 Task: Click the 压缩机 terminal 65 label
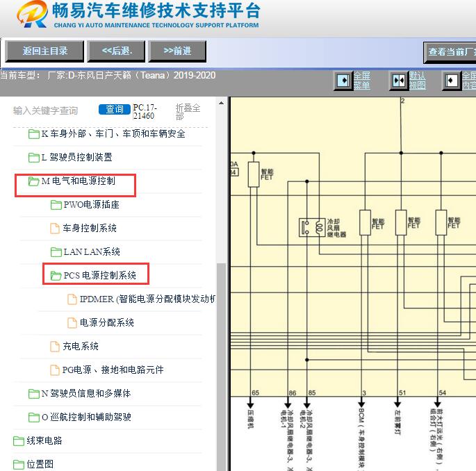tap(251, 419)
